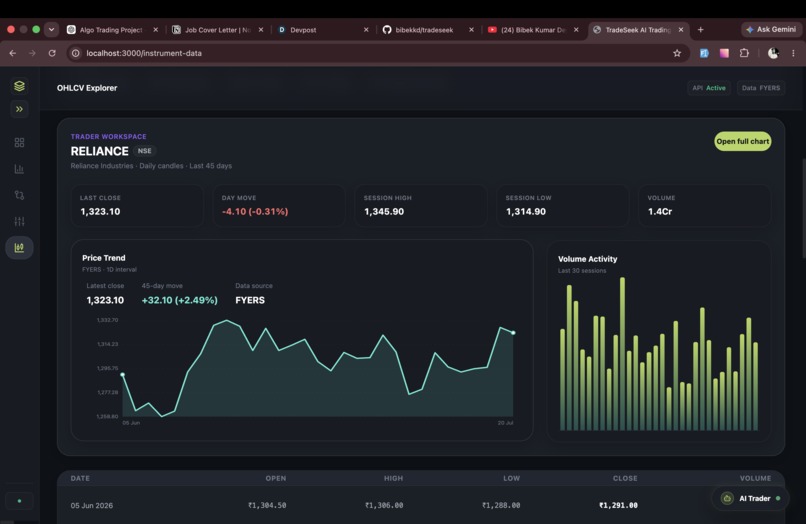Bookmark this page with star icon

677,53
